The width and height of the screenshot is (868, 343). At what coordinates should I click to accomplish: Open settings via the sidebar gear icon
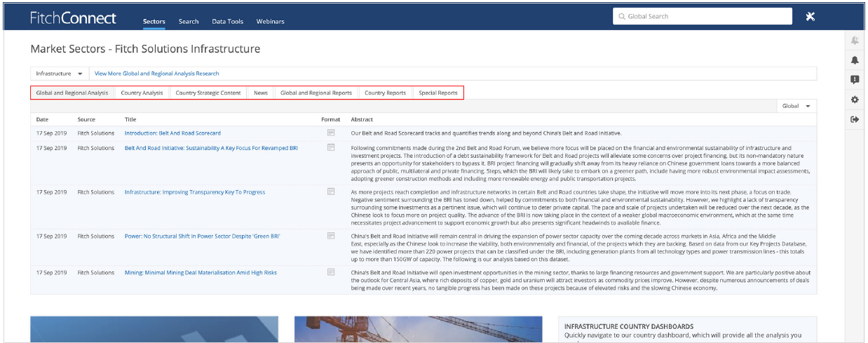click(855, 100)
